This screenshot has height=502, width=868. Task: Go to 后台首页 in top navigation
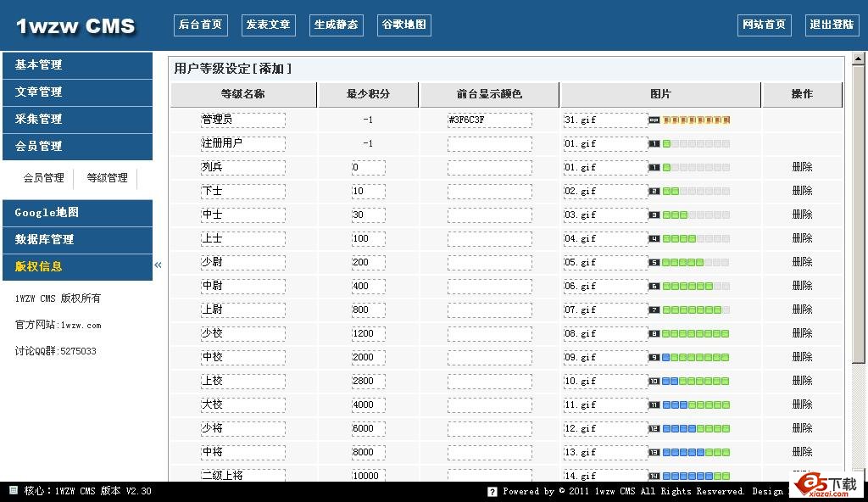200,25
